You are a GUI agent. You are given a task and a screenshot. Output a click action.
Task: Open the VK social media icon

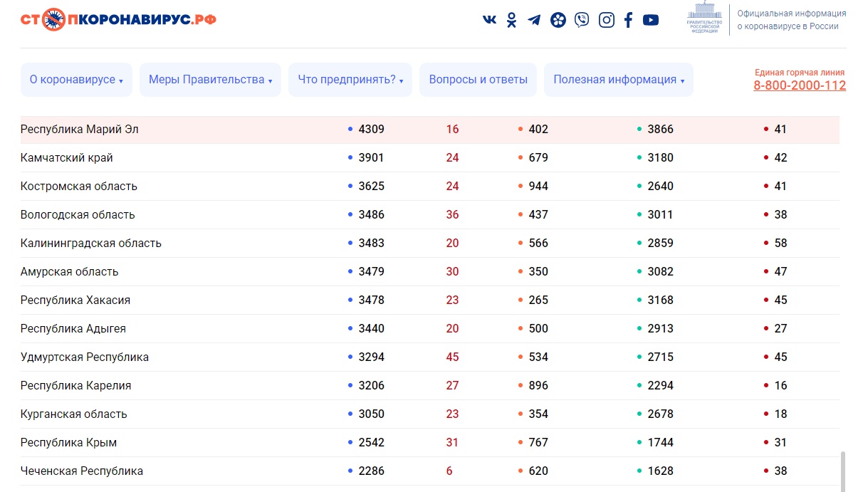point(489,20)
